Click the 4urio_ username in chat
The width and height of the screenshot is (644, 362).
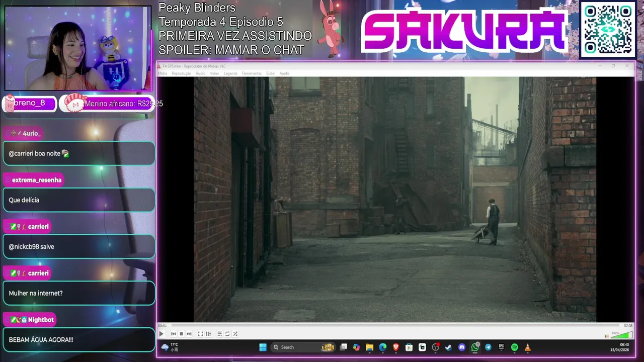tap(31, 133)
